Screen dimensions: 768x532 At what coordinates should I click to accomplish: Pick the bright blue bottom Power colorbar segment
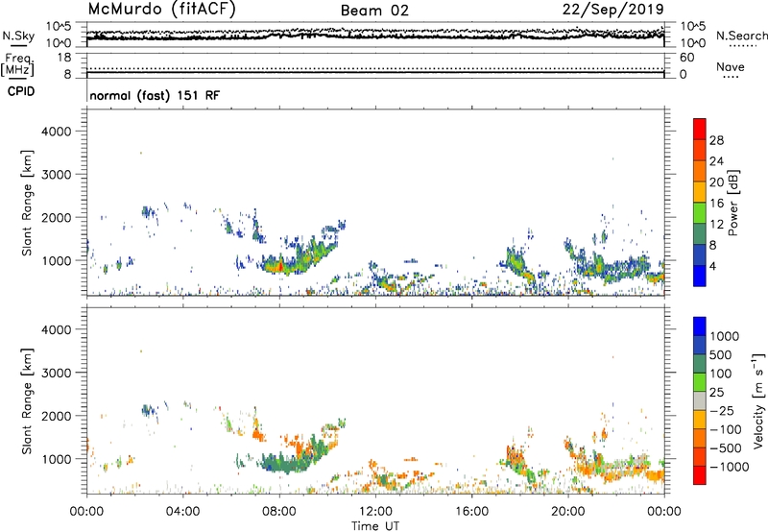(700, 276)
